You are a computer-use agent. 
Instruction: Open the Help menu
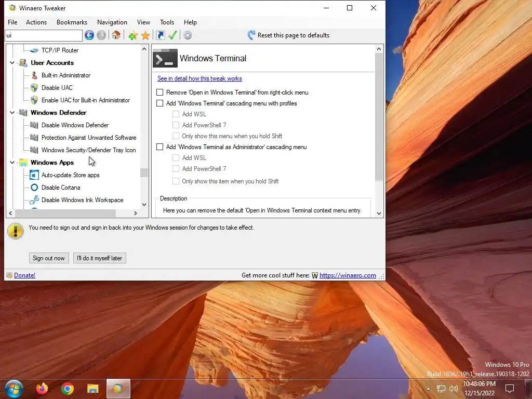pos(190,22)
